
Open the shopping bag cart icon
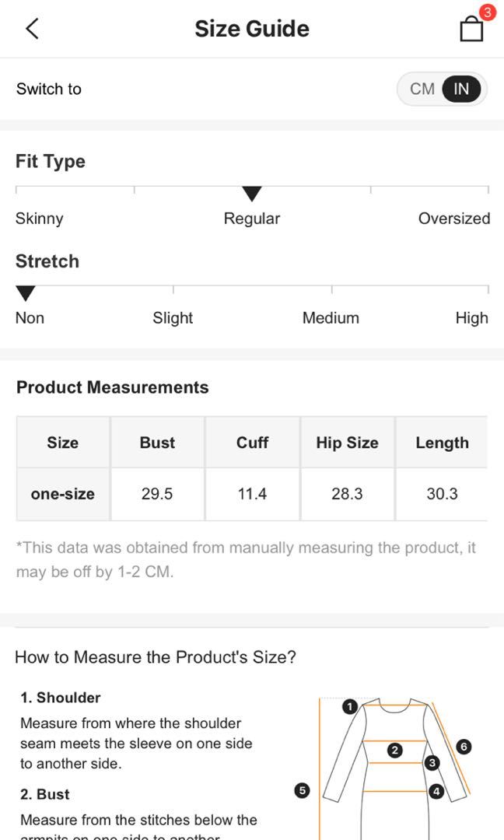(x=471, y=29)
